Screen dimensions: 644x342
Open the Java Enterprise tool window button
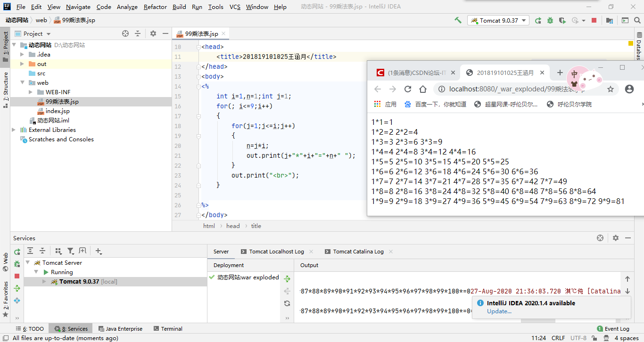(x=120, y=329)
